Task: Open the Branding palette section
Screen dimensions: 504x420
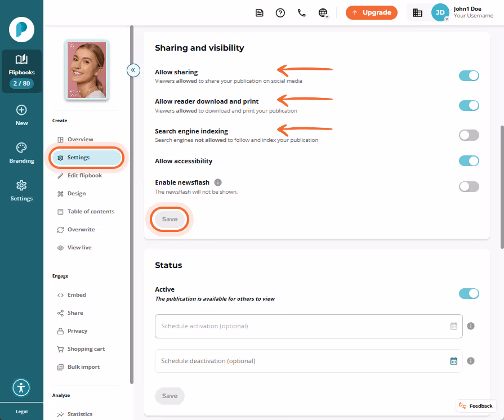Action: pyautogui.click(x=21, y=153)
